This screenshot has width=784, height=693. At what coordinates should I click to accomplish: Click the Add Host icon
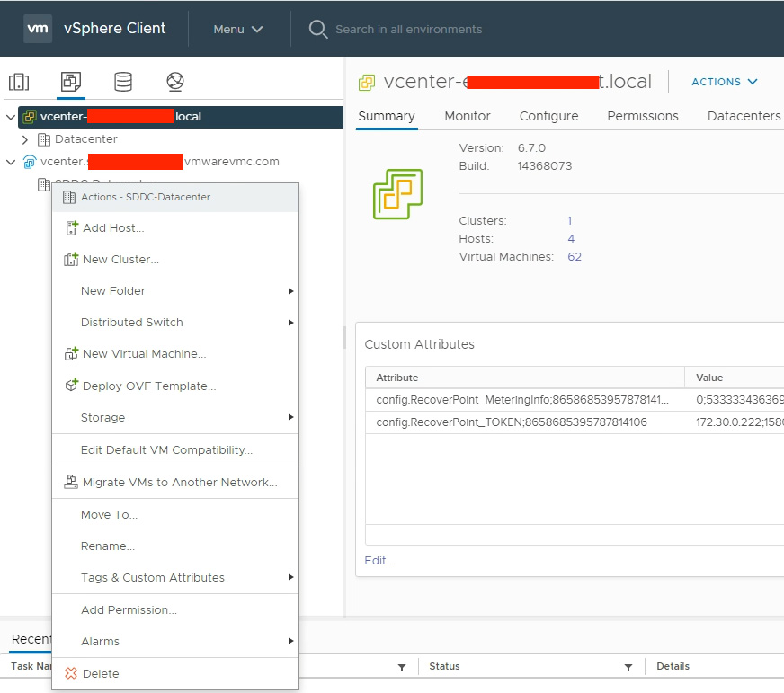72,228
